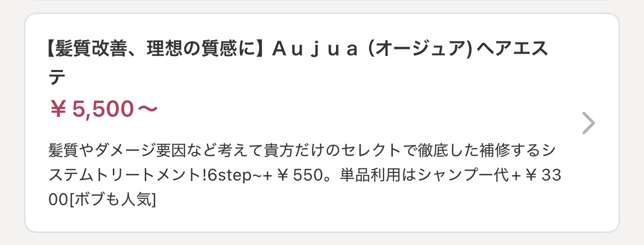Image resolution: width=644 pixels, height=245 pixels.
Task: Click the [ボブも人気] tag text
Action: tap(116, 200)
